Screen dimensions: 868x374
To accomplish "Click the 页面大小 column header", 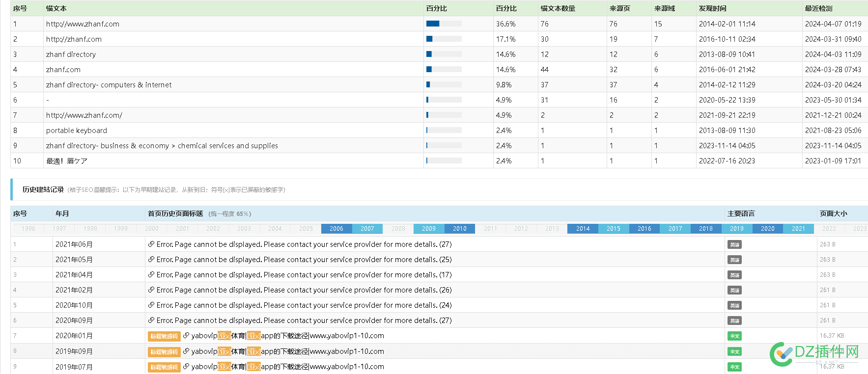I will (834, 214).
